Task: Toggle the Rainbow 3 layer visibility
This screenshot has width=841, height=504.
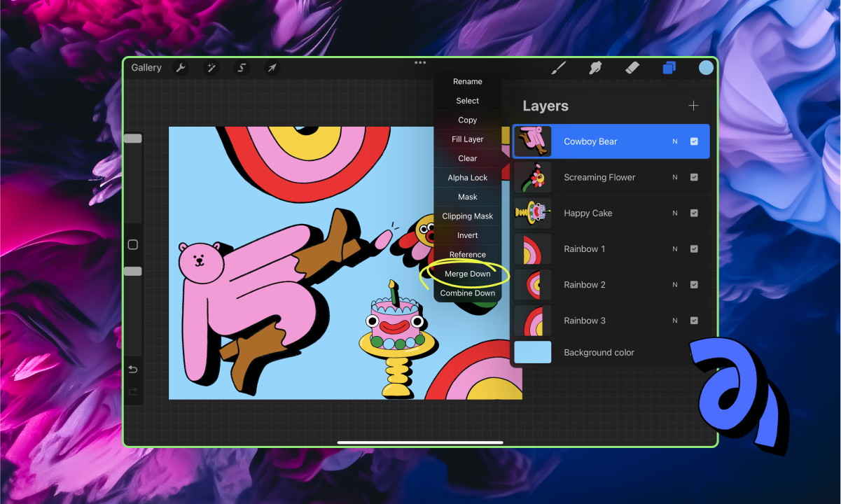Action: (694, 320)
